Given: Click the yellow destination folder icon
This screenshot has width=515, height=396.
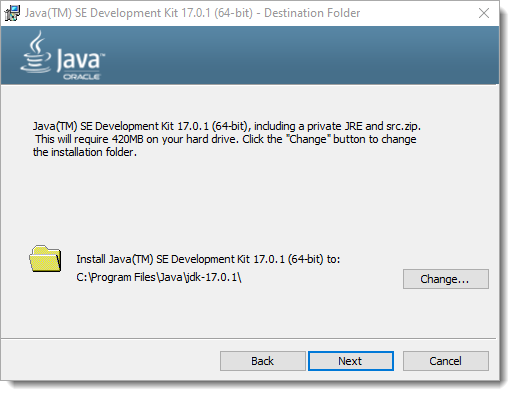Looking at the screenshot, I should (45, 259).
